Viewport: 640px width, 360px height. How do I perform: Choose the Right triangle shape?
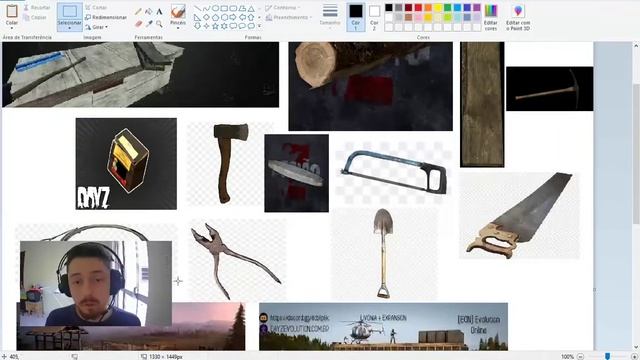(x=198, y=17)
